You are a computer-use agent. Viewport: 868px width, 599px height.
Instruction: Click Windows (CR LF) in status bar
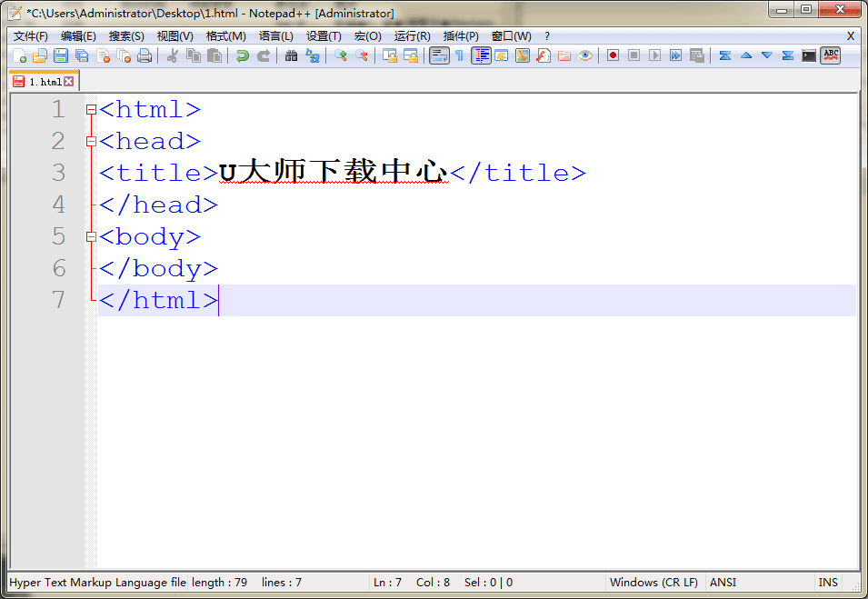tap(653, 583)
